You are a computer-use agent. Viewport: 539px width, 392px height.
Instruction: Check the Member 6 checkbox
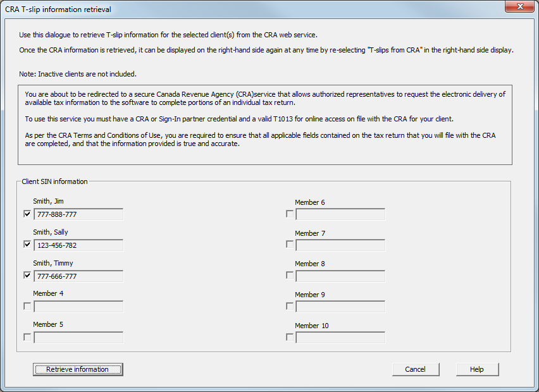[x=290, y=214]
